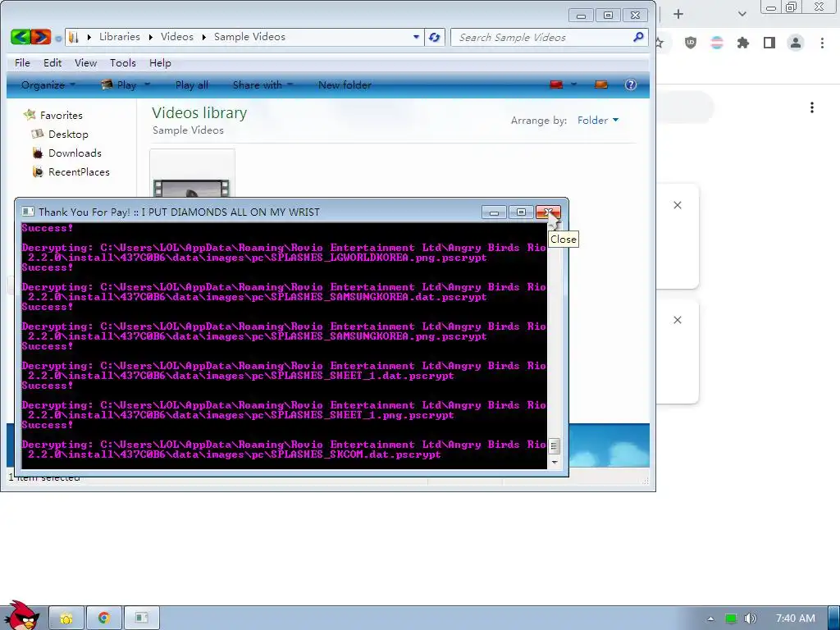Expand the view options arrow beside red icon

pyautogui.click(x=573, y=84)
